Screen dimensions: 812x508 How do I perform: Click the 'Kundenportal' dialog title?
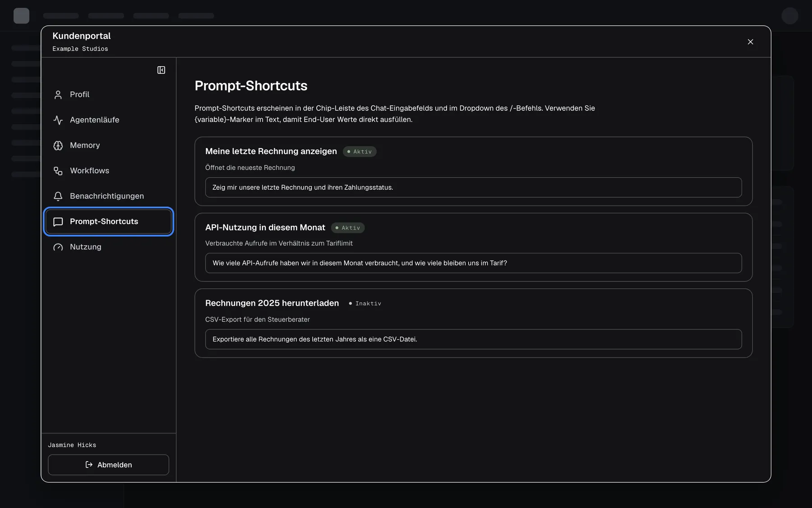coord(82,36)
